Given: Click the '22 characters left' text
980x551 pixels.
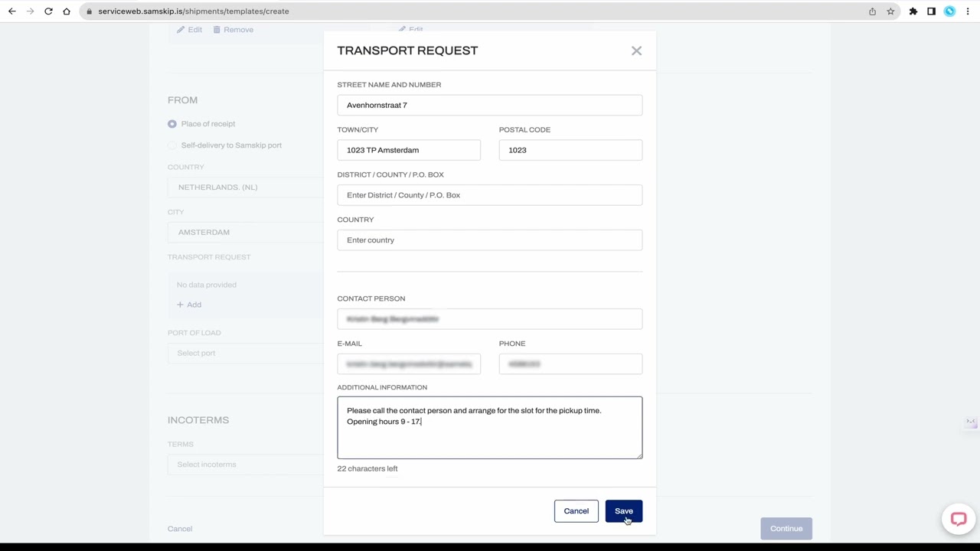Looking at the screenshot, I should (x=367, y=468).
